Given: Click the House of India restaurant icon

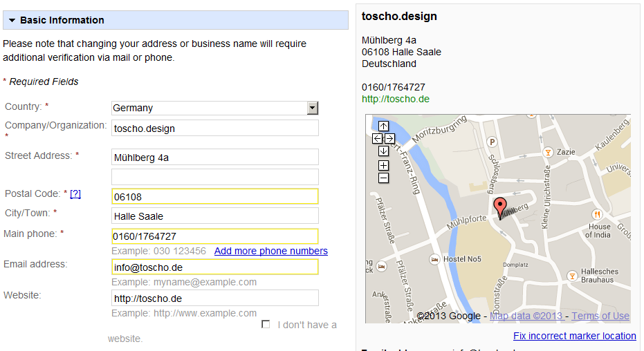Looking at the screenshot, I should (x=597, y=214).
